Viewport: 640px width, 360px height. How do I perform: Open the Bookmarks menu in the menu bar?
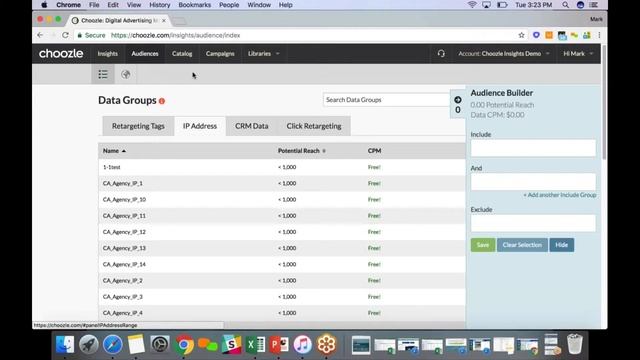195,5
